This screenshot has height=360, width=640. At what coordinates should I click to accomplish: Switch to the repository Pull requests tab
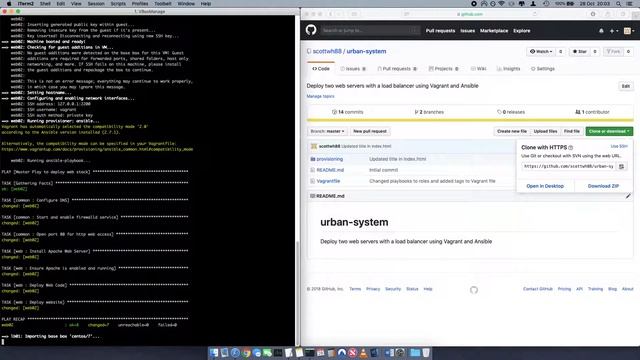(397, 69)
